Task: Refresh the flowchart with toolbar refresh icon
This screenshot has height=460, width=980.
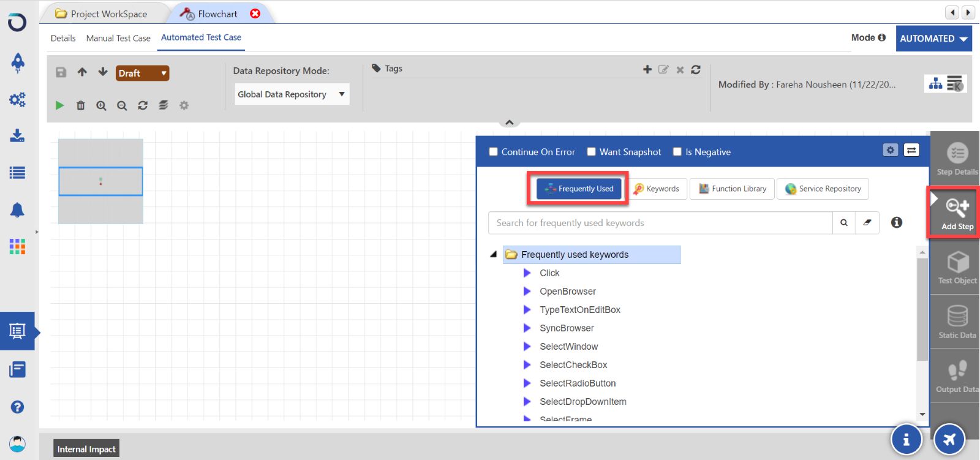Action: (143, 105)
